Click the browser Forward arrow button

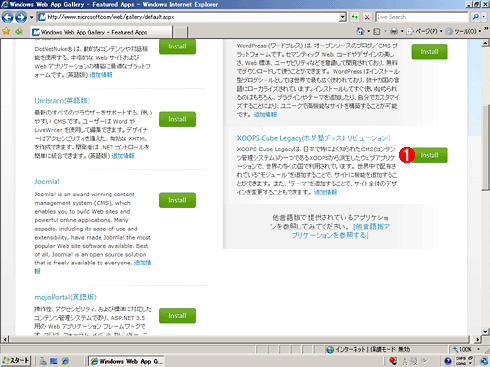tap(21, 17)
